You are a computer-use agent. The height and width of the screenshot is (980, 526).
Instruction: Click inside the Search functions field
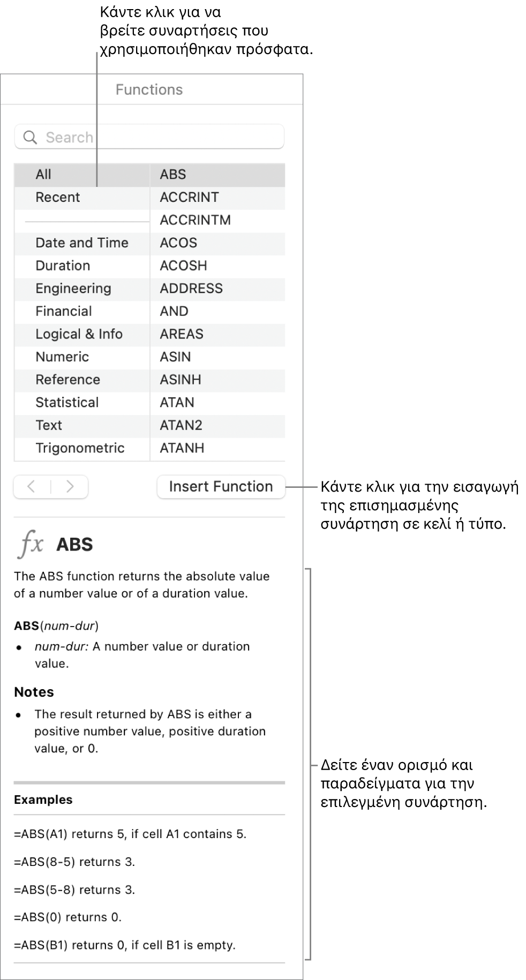(x=161, y=138)
